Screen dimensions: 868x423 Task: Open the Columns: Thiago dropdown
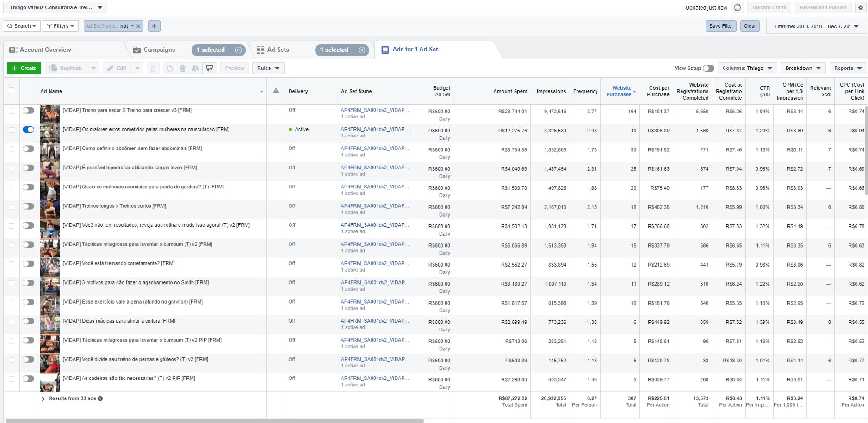point(747,68)
